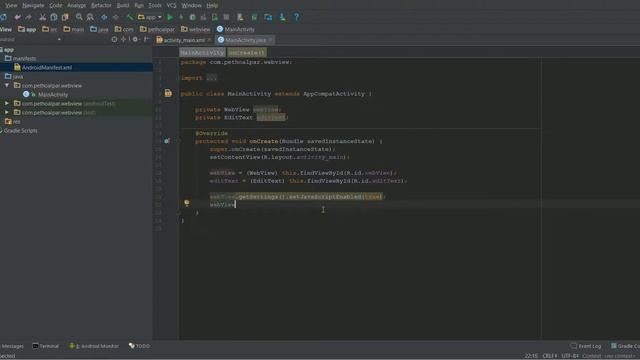Click the Replace icon next to Find
The image size is (640, 360).
coord(90,17)
